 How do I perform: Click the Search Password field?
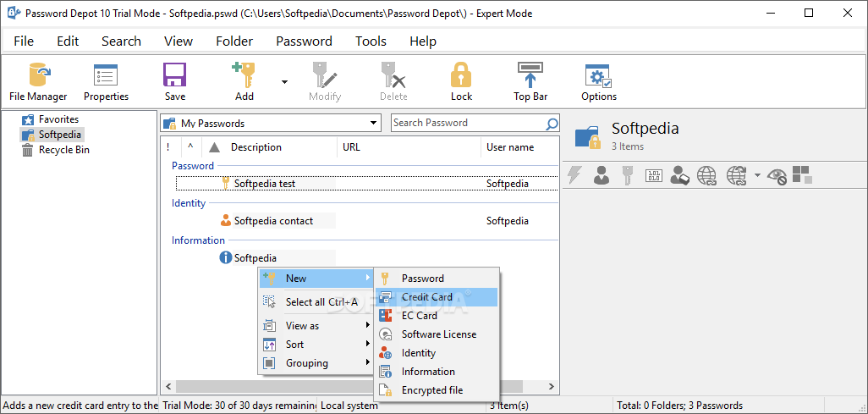[x=467, y=124]
